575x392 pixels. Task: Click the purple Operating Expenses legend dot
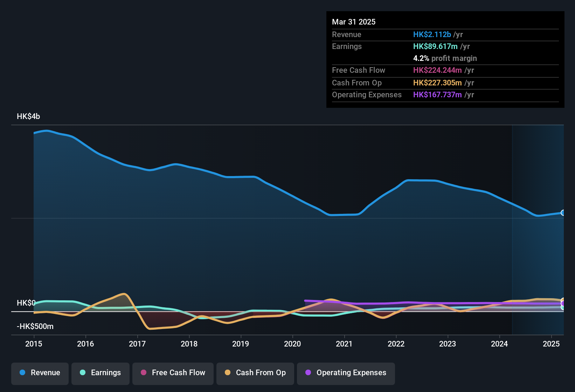(x=308, y=373)
